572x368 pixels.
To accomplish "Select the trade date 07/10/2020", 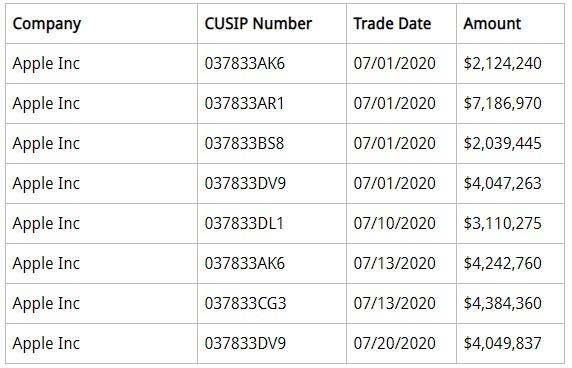I will coord(394,224).
